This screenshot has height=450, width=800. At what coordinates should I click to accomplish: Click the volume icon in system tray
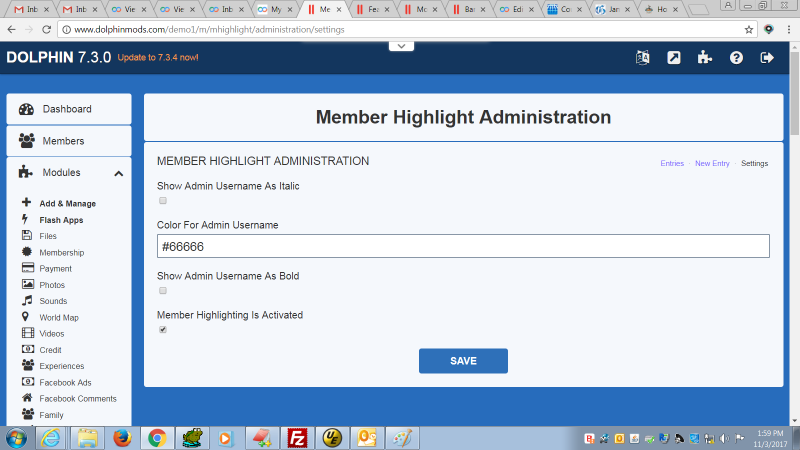[x=724, y=439]
